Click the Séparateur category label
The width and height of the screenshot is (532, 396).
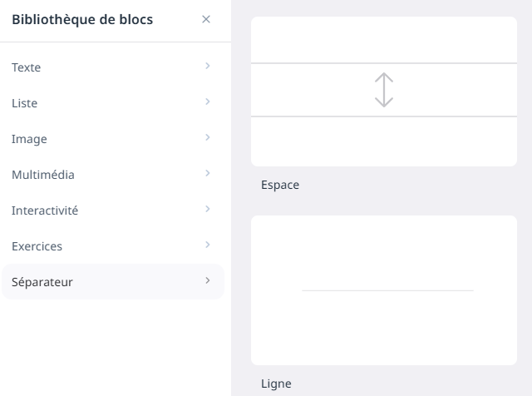coord(42,282)
